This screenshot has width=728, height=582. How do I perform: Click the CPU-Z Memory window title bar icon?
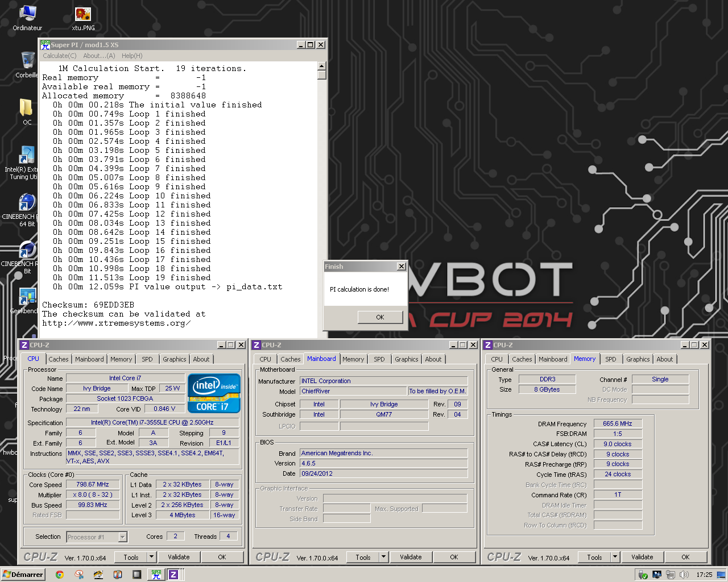[x=488, y=345]
